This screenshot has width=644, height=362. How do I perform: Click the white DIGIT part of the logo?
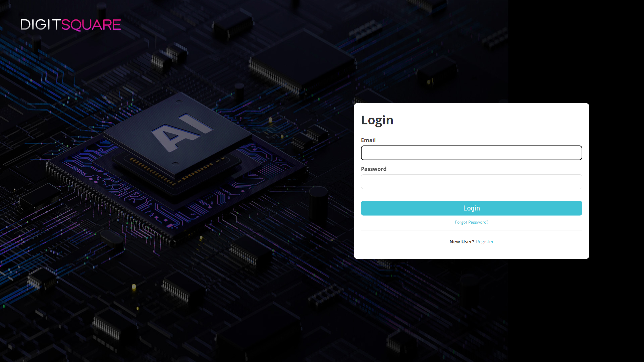[x=40, y=24]
